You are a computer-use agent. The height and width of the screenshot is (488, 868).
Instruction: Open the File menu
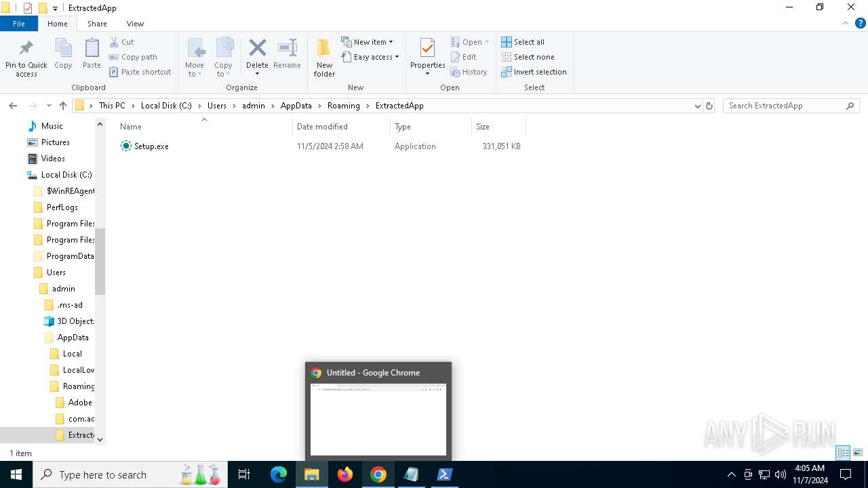click(19, 24)
